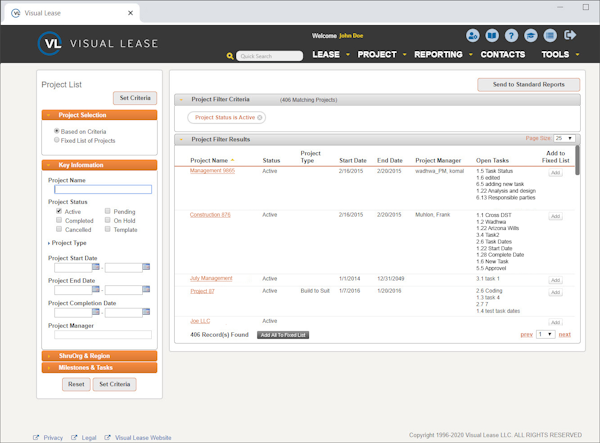Click the Visual Lease Website external icon

pos(108,437)
